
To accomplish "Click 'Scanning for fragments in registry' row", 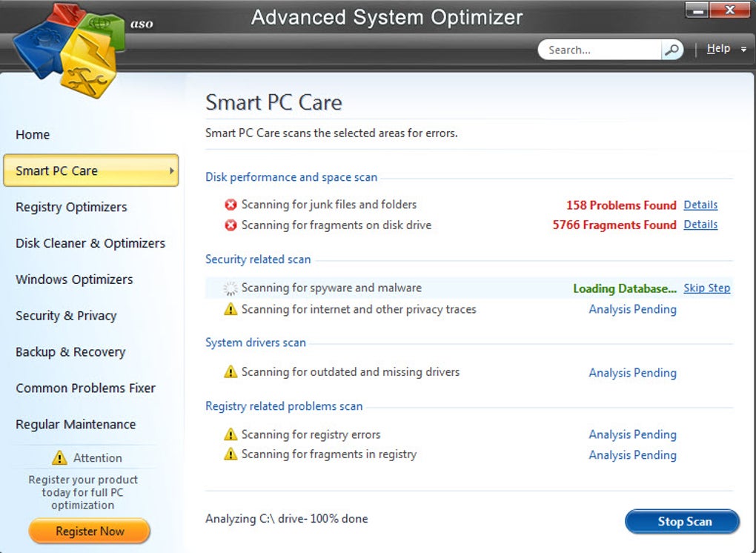I will (x=329, y=454).
